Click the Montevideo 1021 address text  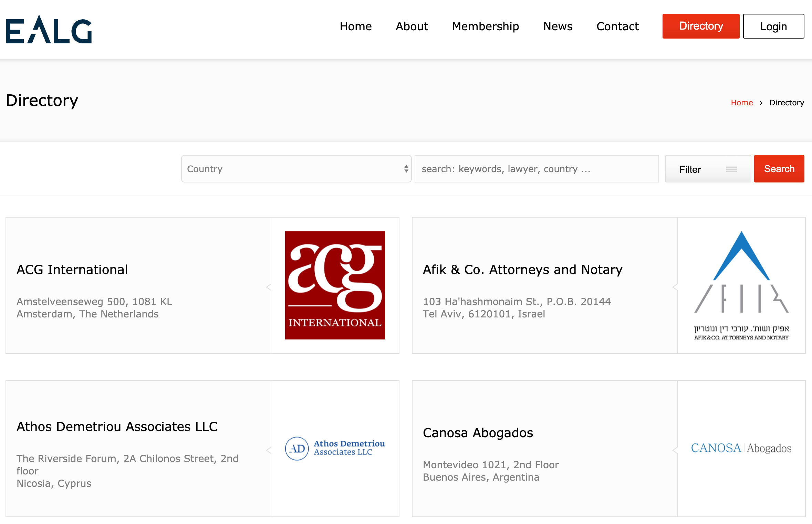(x=491, y=465)
